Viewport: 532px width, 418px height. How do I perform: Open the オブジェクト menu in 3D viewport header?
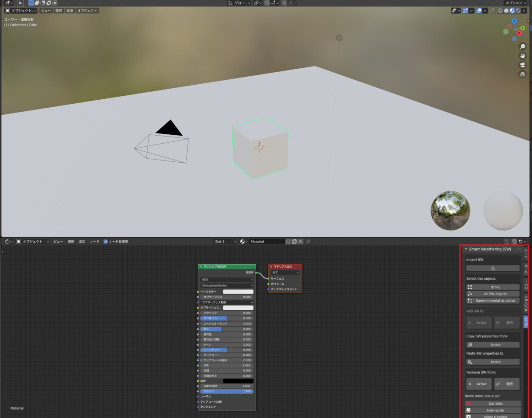point(87,11)
